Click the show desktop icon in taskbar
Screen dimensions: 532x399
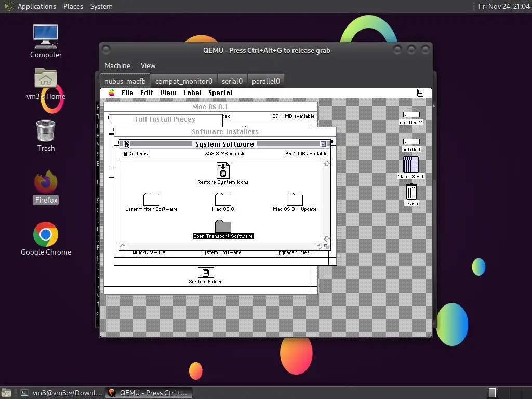[x=6, y=393]
